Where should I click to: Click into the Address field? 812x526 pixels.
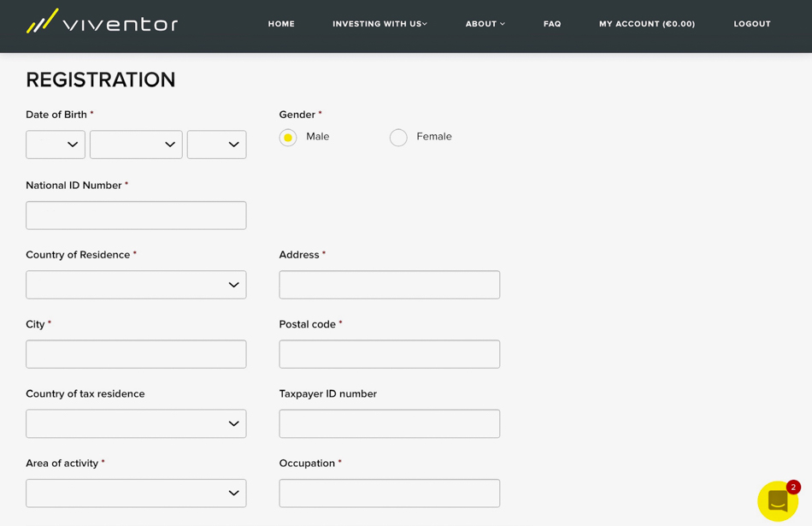coord(389,285)
